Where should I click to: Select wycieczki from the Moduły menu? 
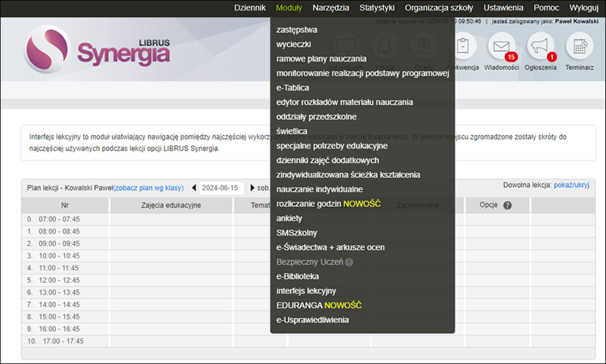click(x=294, y=45)
